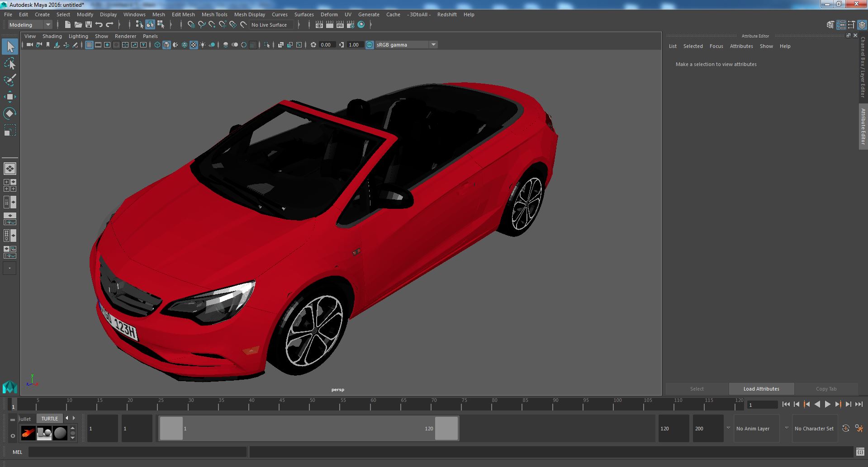Open animation preferences running-man icon
Viewport: 868px width, 467px height.
click(859, 428)
